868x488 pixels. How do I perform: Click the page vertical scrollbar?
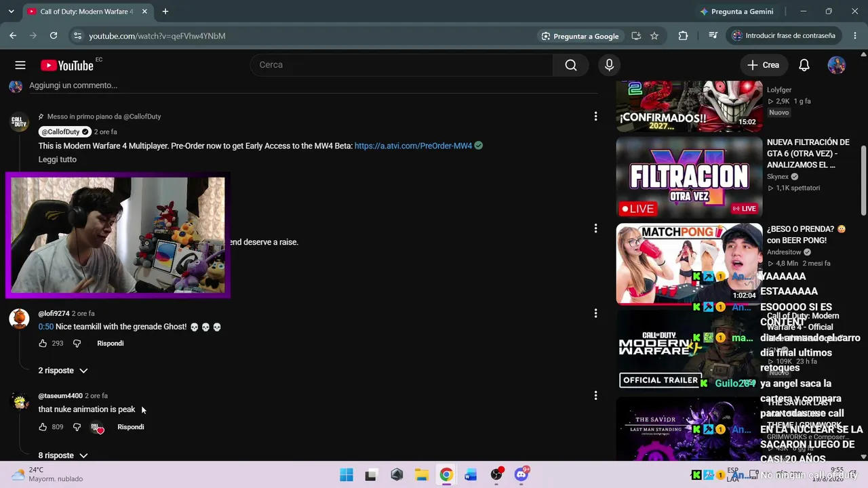[863, 181]
